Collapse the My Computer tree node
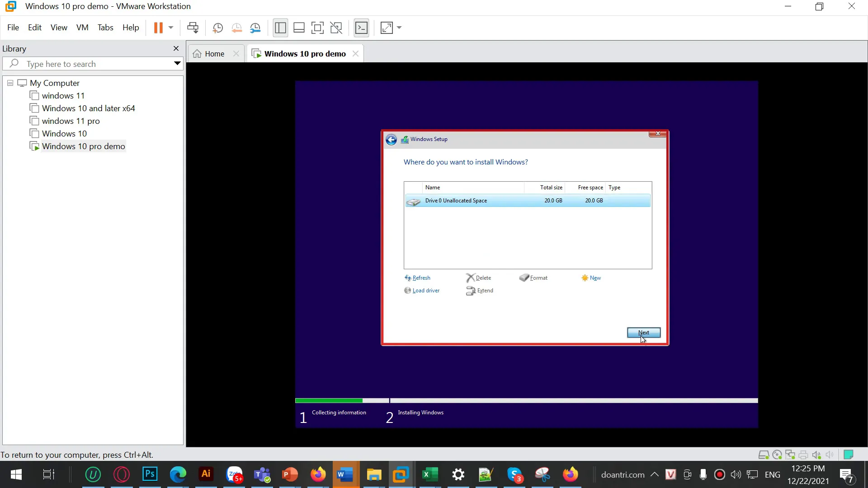 10,83
